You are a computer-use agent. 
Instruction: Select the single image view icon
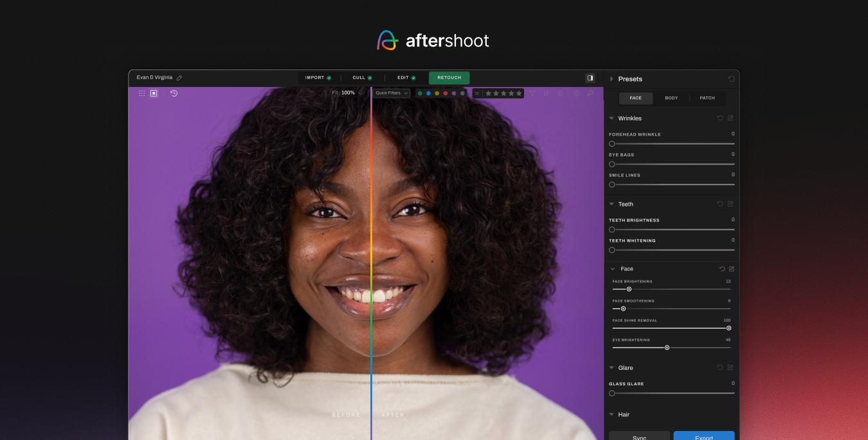tap(154, 93)
